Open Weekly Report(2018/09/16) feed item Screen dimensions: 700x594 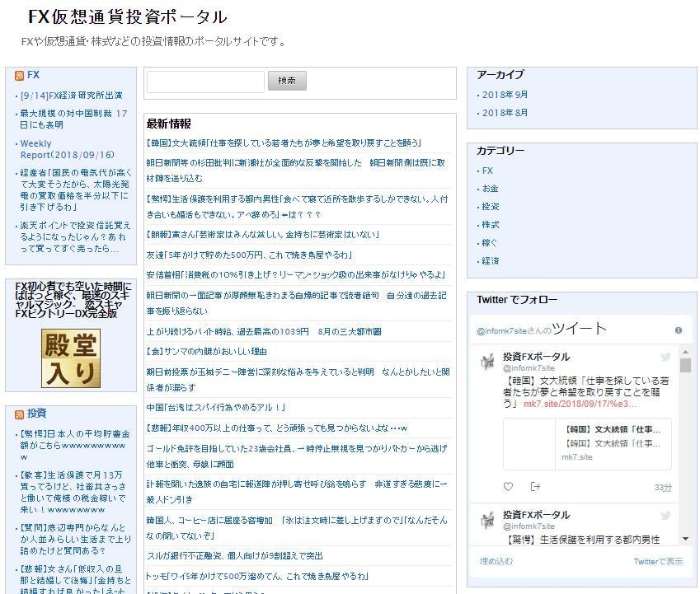pos(68,149)
